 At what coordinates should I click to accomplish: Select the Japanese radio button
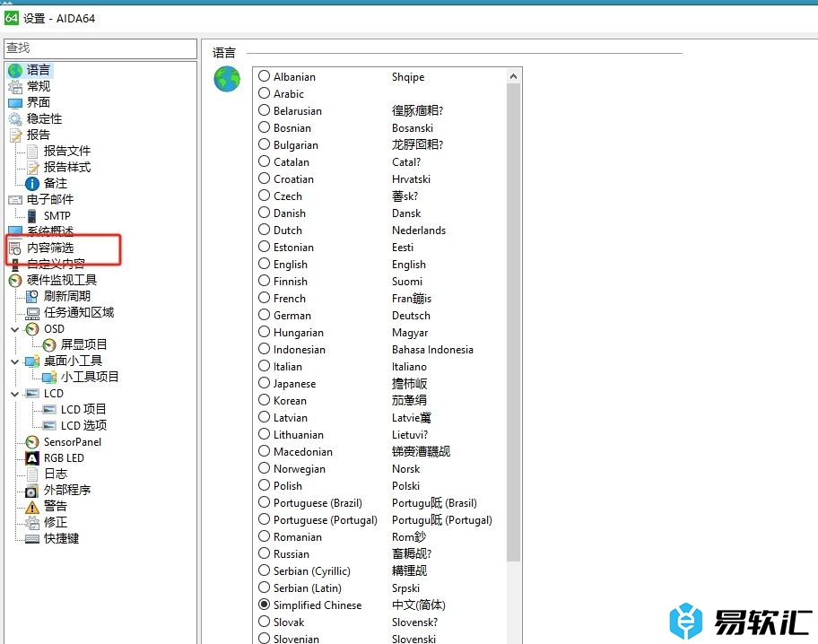click(265, 383)
